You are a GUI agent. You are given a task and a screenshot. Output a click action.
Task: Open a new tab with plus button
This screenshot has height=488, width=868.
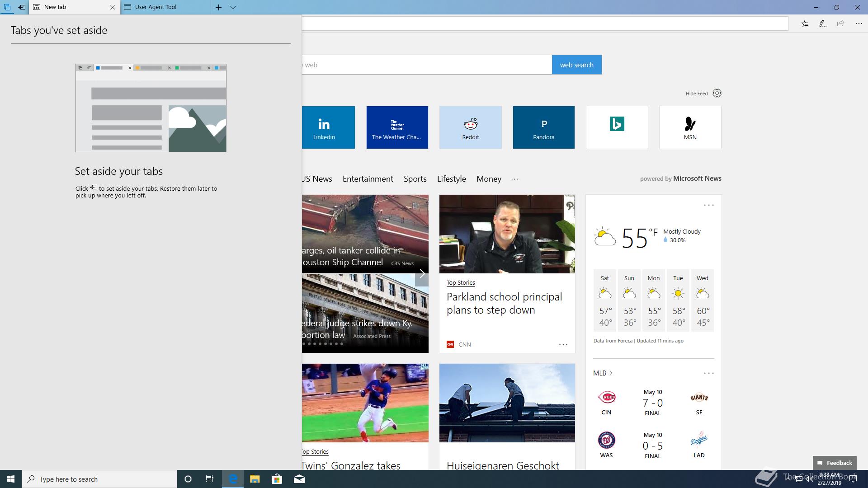tap(218, 7)
